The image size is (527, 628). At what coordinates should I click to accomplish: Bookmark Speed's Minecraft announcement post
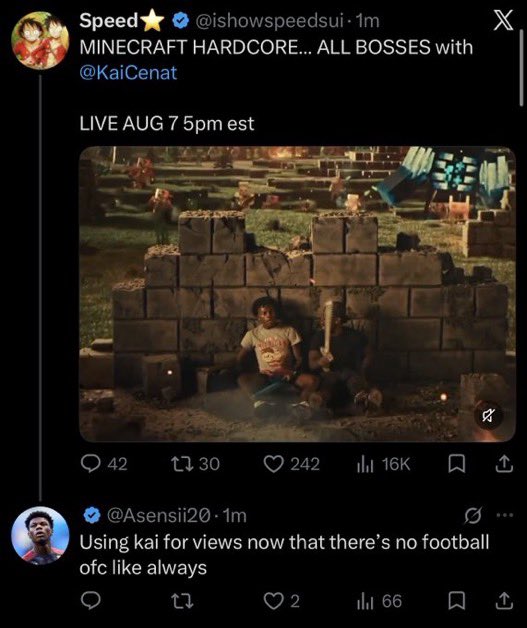[456, 464]
